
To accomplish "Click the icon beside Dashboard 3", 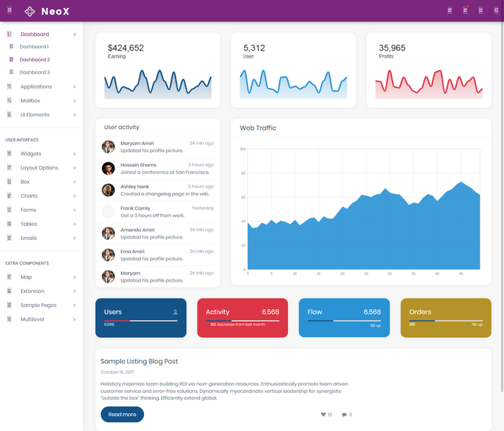I will [x=12, y=72].
